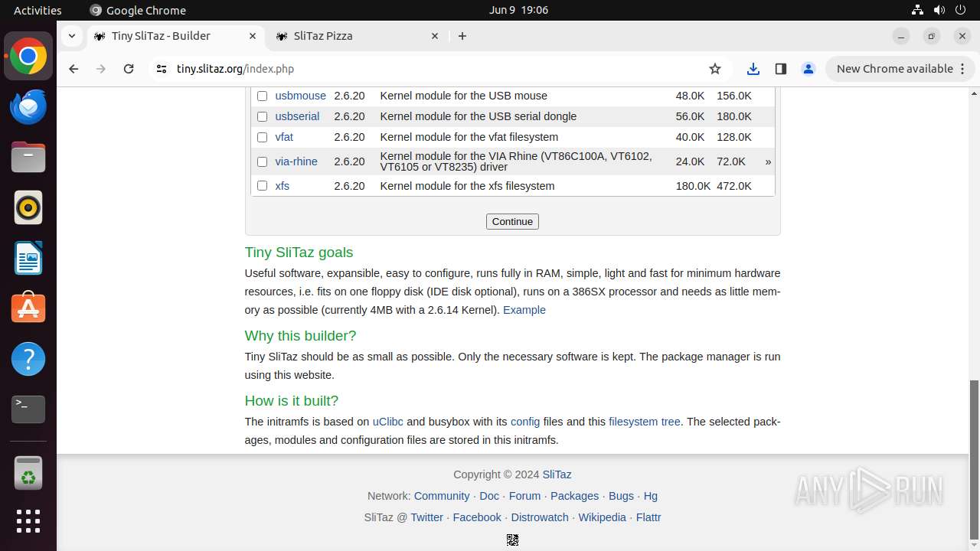Open the Example link
The width and height of the screenshot is (980, 551).
(x=524, y=310)
